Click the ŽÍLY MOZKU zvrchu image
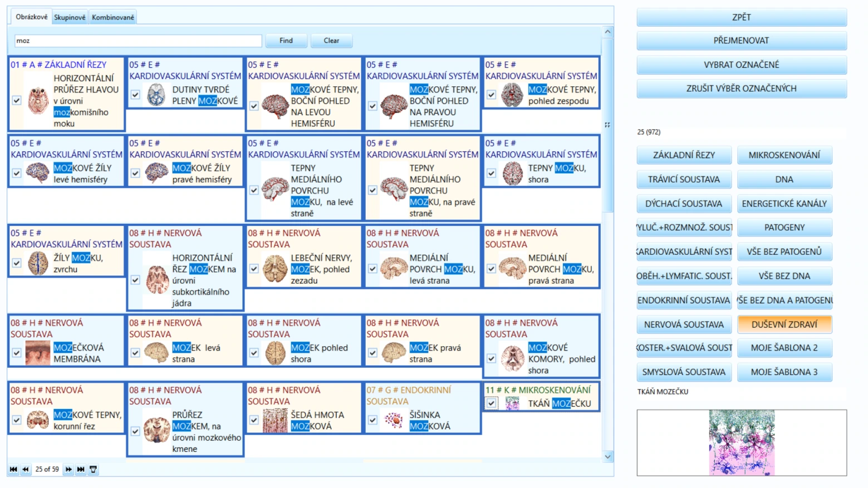 (38, 263)
